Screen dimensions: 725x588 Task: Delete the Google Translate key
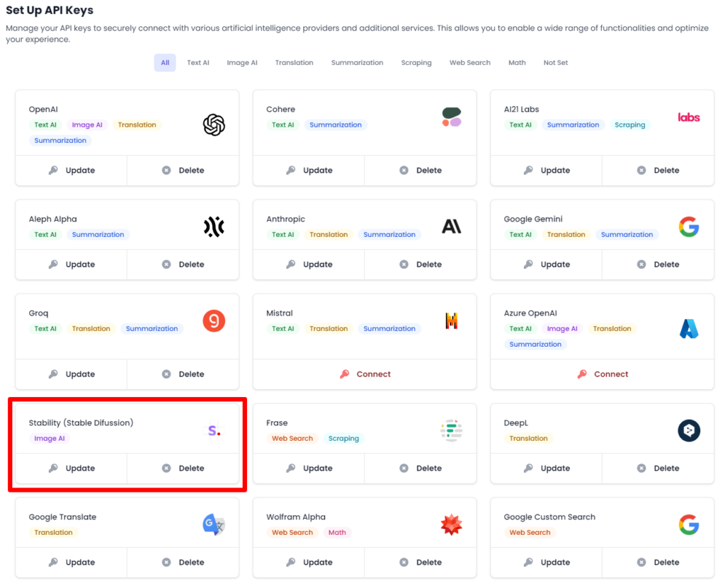[x=183, y=562]
